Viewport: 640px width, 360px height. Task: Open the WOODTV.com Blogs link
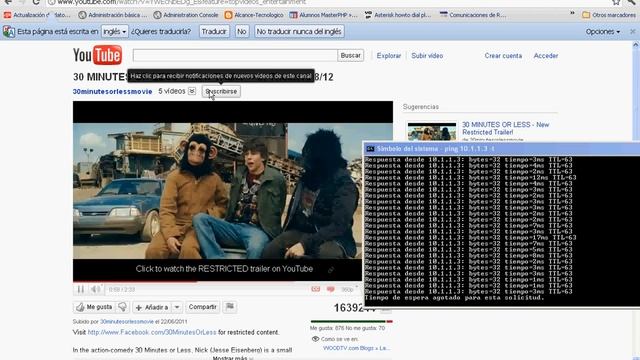point(356,348)
